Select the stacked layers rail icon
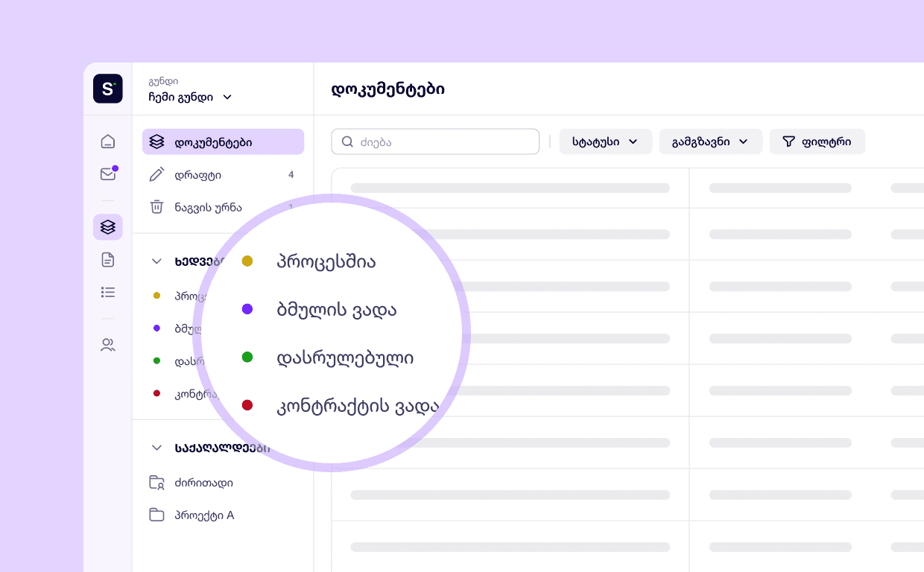Screen dimensions: 924x572 tap(108, 227)
